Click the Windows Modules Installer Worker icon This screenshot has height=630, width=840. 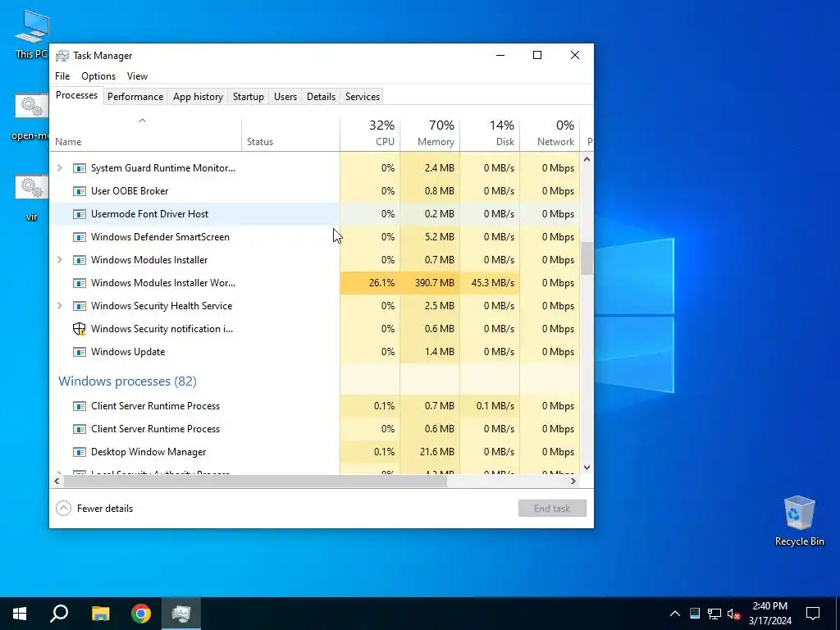[x=80, y=283]
